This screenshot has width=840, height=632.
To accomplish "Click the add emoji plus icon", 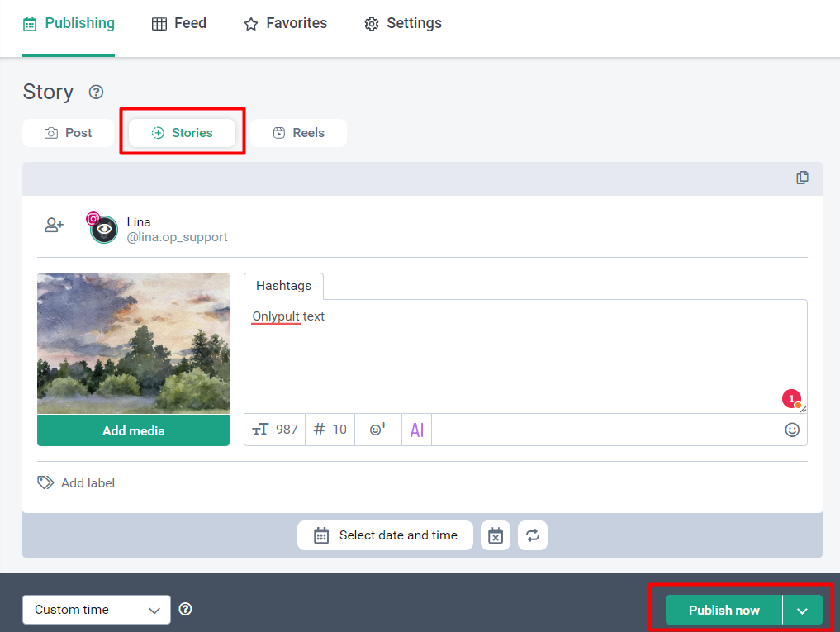I will coord(378,430).
